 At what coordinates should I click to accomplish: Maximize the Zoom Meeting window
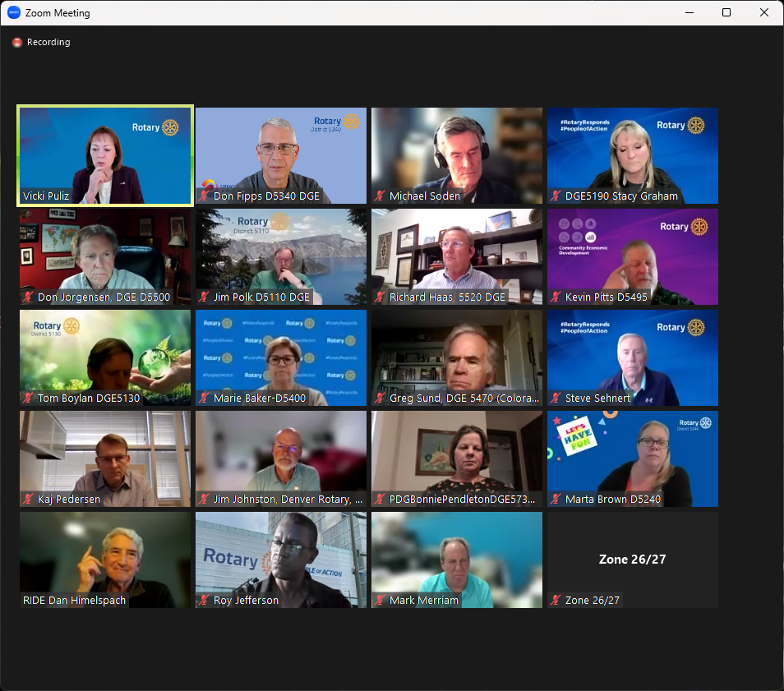pyautogui.click(x=726, y=12)
